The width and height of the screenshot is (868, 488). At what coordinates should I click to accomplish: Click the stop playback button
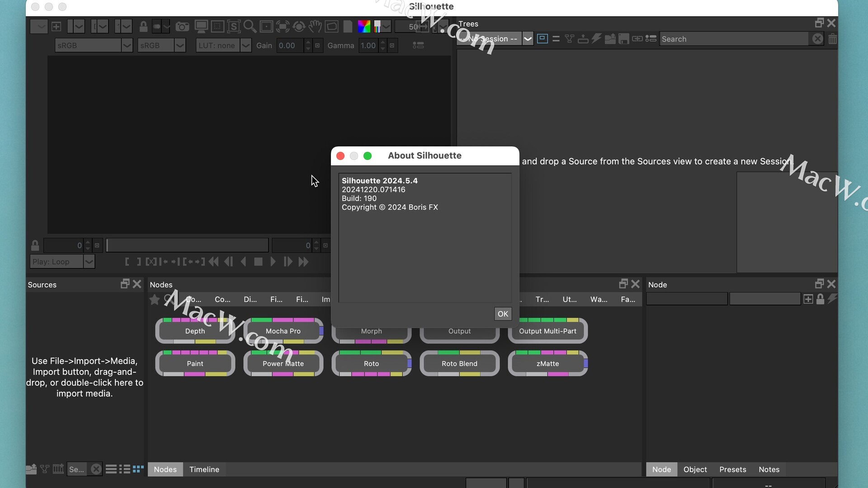pos(258,262)
